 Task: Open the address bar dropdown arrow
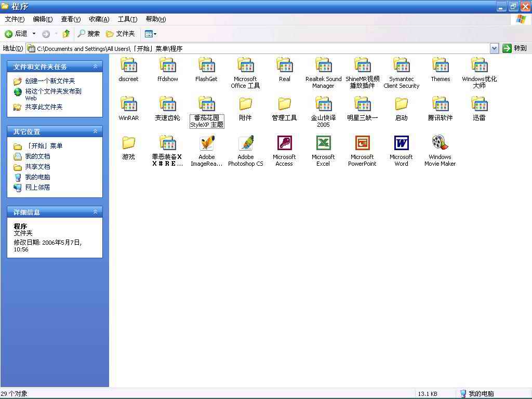click(x=494, y=48)
